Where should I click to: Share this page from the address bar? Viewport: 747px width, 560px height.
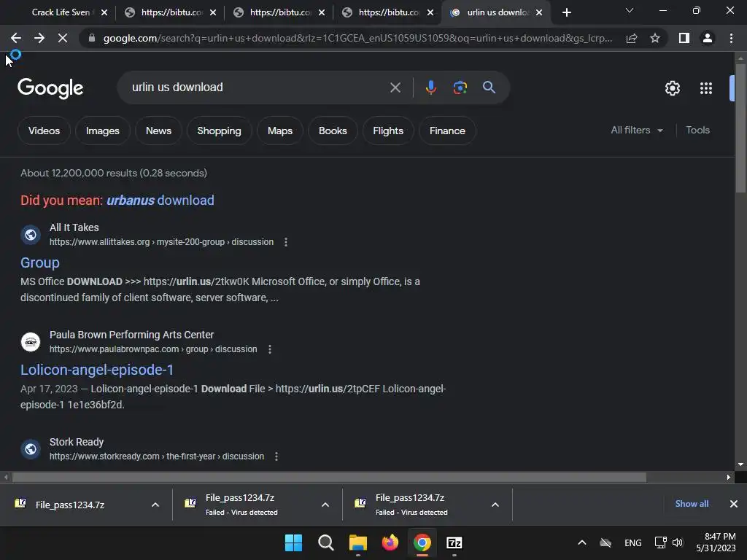pyautogui.click(x=632, y=38)
